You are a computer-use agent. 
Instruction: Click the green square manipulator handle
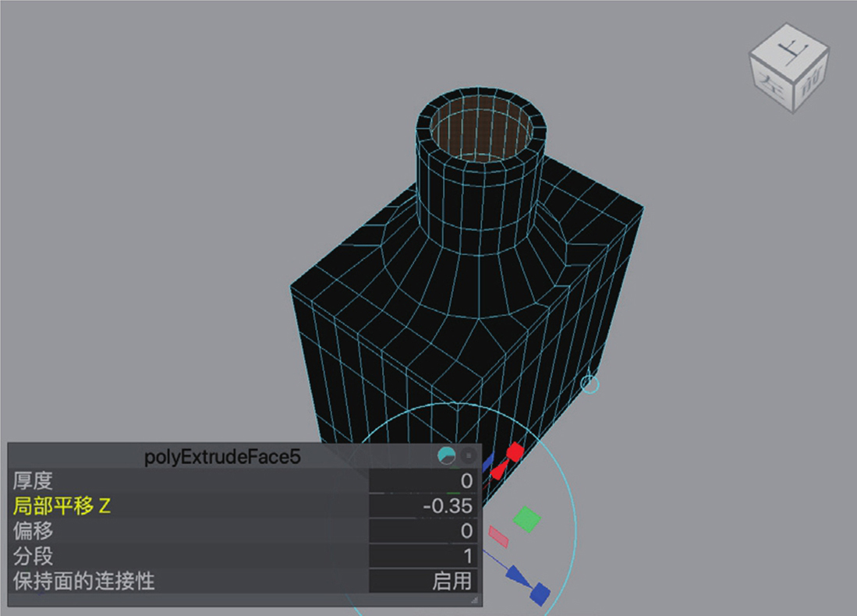pyautogui.click(x=527, y=519)
